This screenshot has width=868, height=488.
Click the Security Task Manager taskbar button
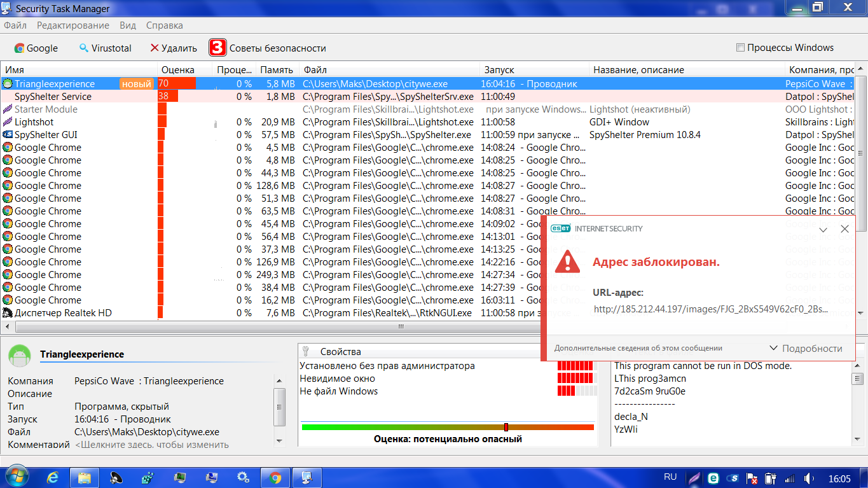(307, 477)
